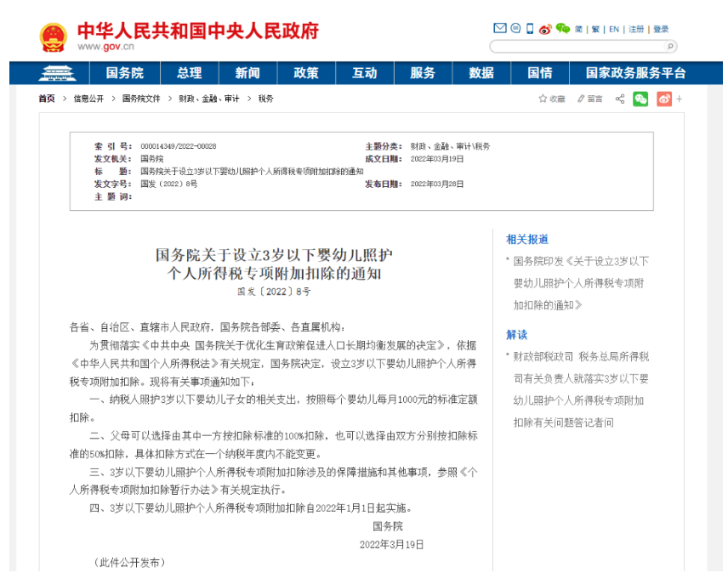Open related report 国务院印发 link

click(581, 283)
